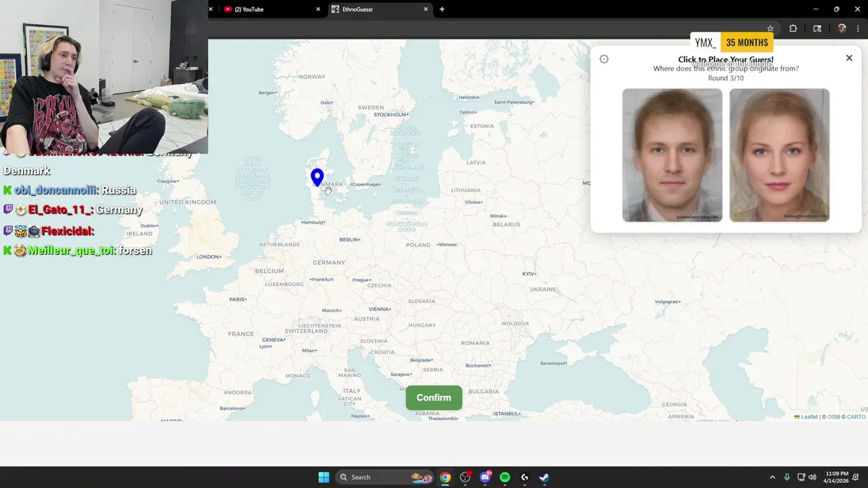Click Oslo label on the map
The height and width of the screenshot is (488, 868).
point(327,102)
